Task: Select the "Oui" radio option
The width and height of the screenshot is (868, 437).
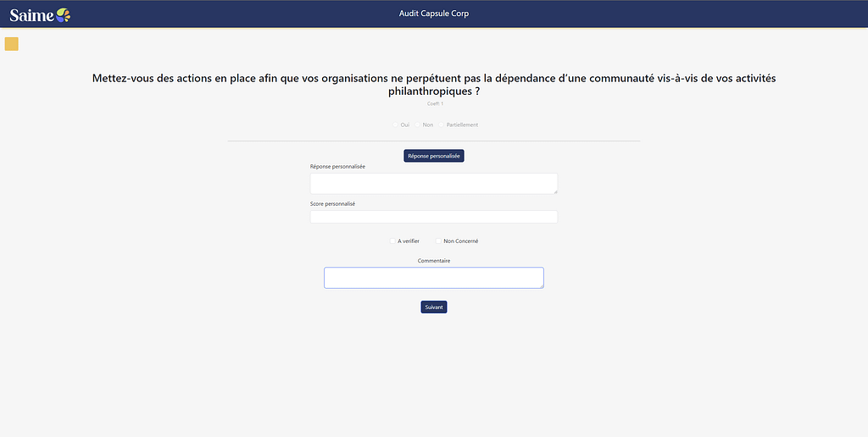Action: coord(395,124)
